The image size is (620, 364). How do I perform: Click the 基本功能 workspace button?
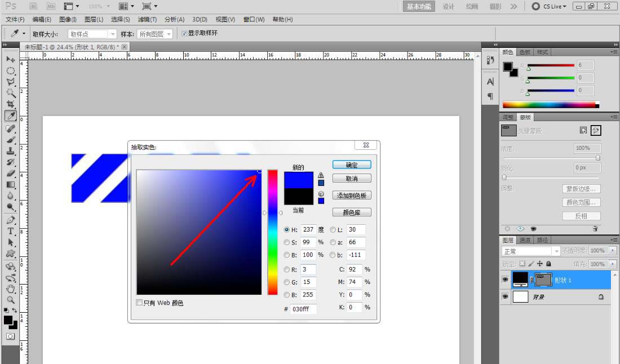point(419,6)
